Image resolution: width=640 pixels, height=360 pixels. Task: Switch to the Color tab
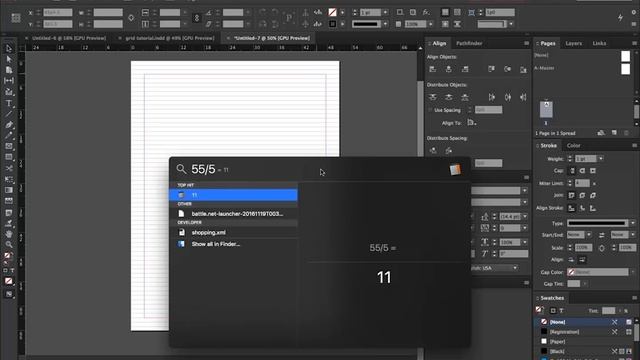coord(573,145)
